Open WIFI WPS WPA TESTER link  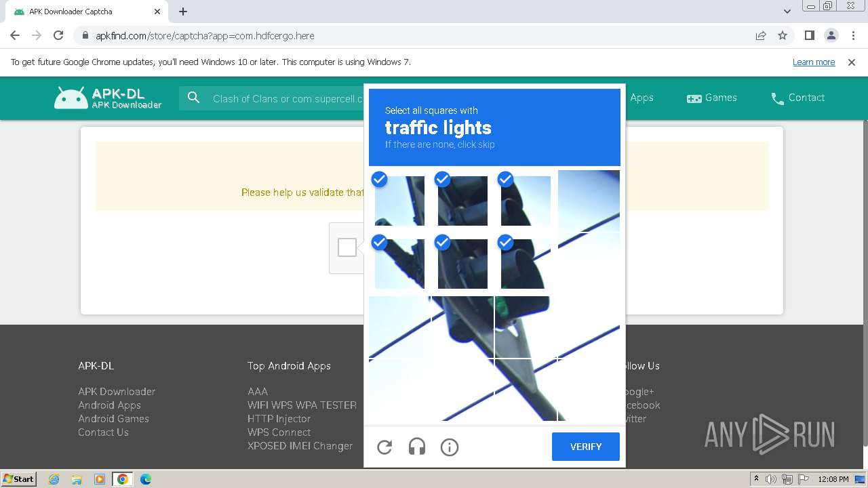(302, 405)
